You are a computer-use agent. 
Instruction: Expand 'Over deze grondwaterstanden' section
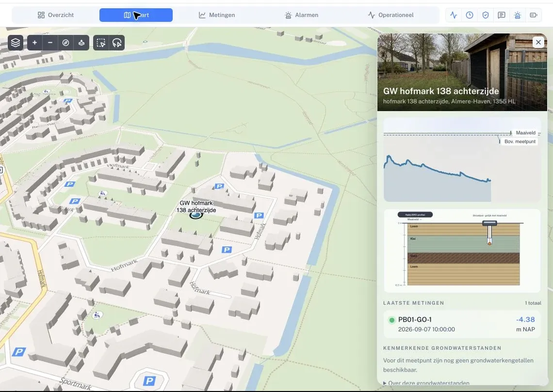coord(426,383)
